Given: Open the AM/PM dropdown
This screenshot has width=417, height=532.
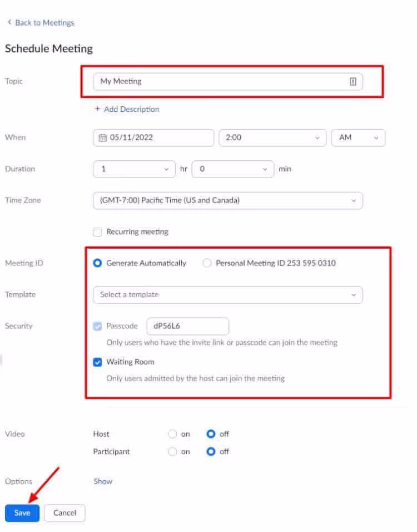Looking at the screenshot, I should [x=359, y=138].
